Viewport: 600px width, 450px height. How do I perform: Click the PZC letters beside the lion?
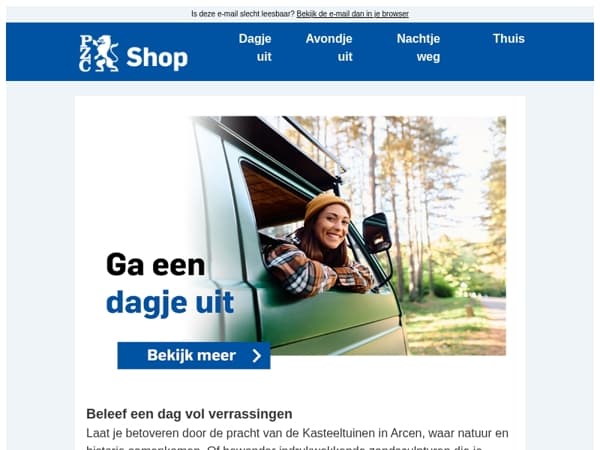[85, 53]
